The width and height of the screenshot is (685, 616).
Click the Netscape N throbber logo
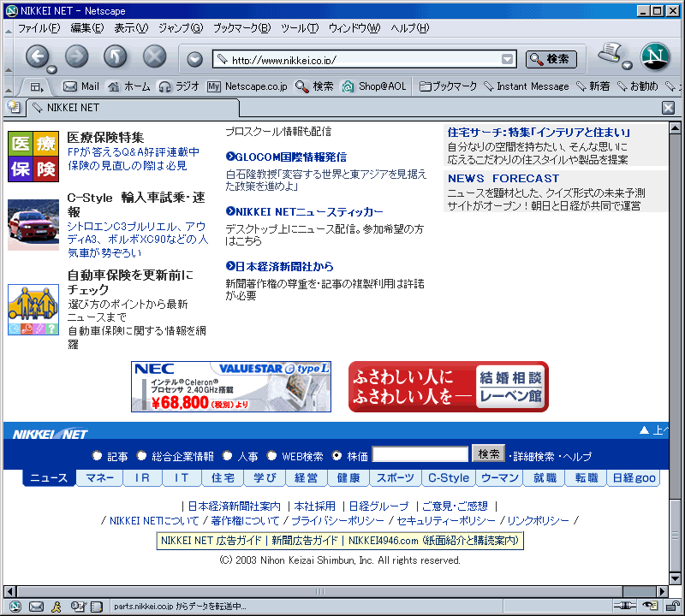(x=655, y=56)
